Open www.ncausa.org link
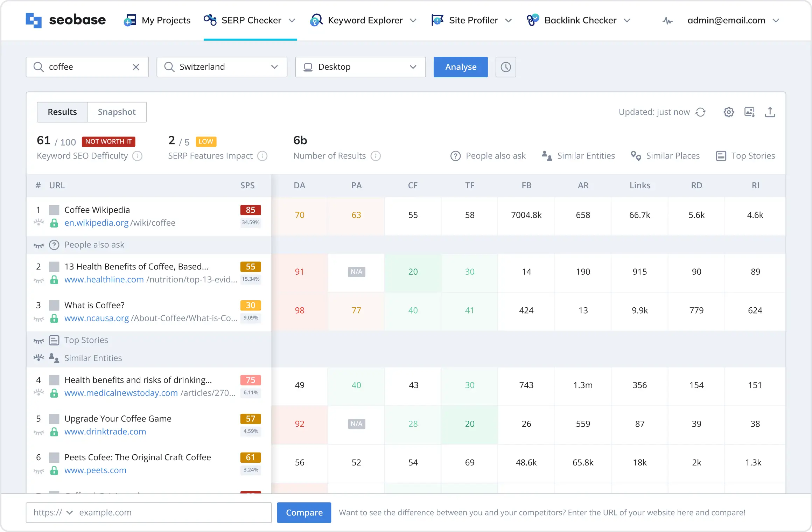Screen dimensions: 812x532 pyautogui.click(x=97, y=318)
